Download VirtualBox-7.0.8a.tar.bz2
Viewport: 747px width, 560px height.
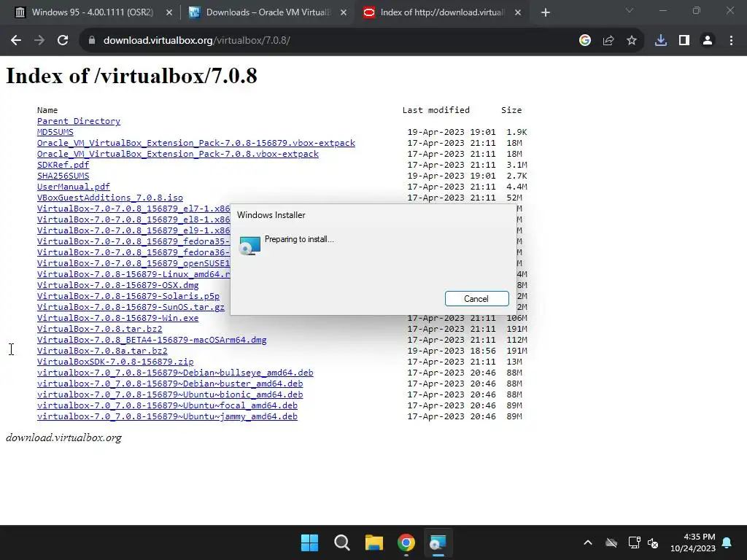[102, 351]
